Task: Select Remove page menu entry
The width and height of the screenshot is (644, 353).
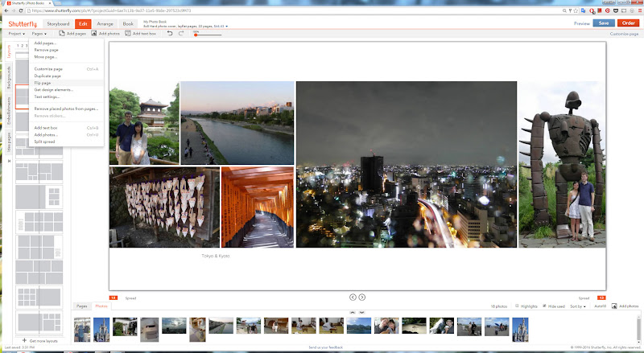Action: click(x=66, y=50)
